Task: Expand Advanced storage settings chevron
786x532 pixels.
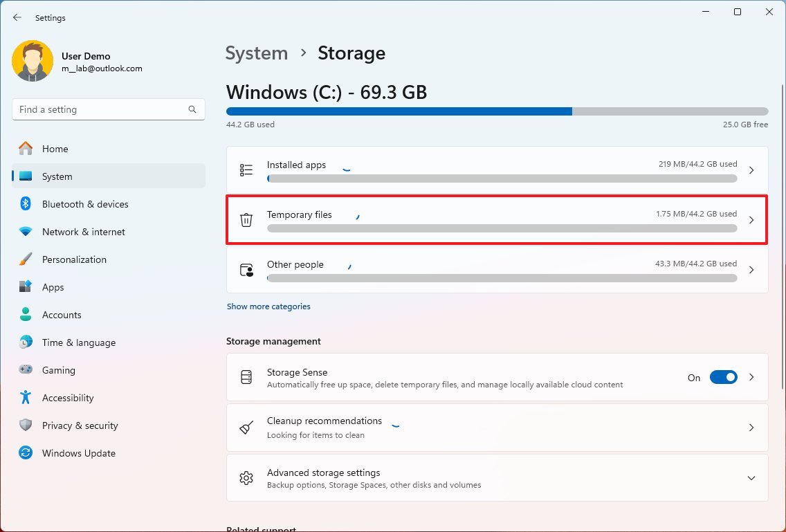Action: (x=751, y=478)
